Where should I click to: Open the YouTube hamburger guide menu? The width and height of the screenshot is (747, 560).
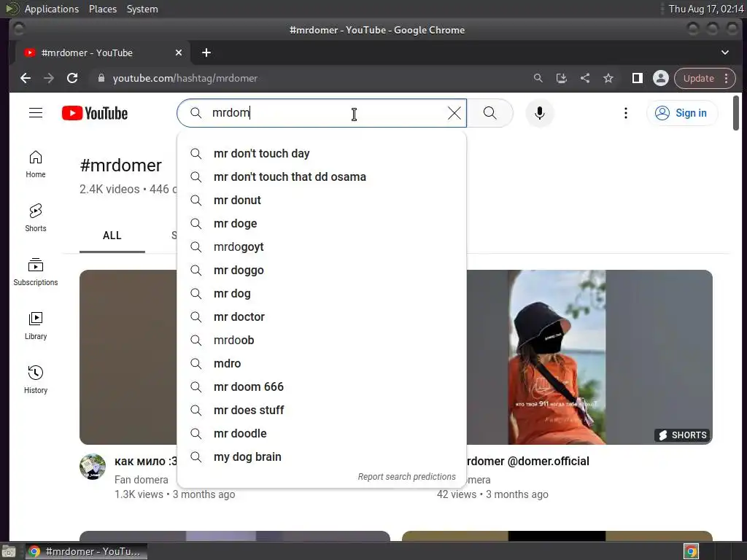(x=36, y=113)
